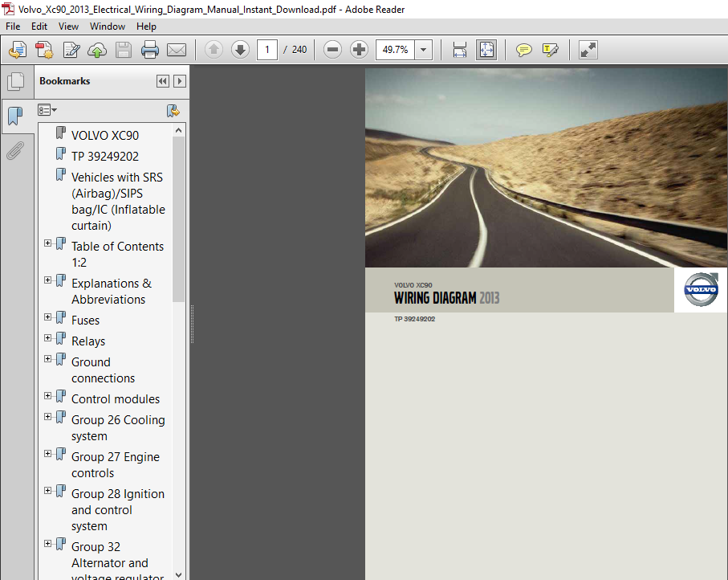The width and height of the screenshot is (728, 580).
Task: Select the Control modules bookmark label
Action: coord(116,398)
